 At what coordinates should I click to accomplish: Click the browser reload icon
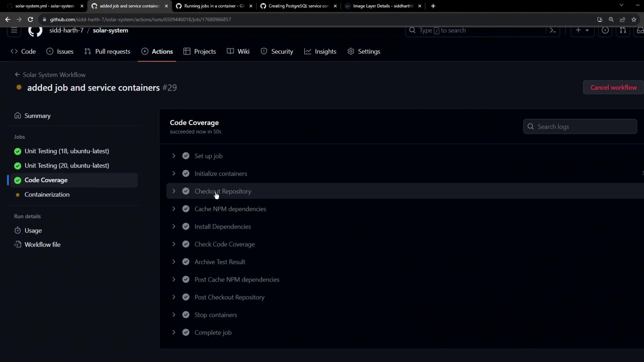[x=30, y=19]
